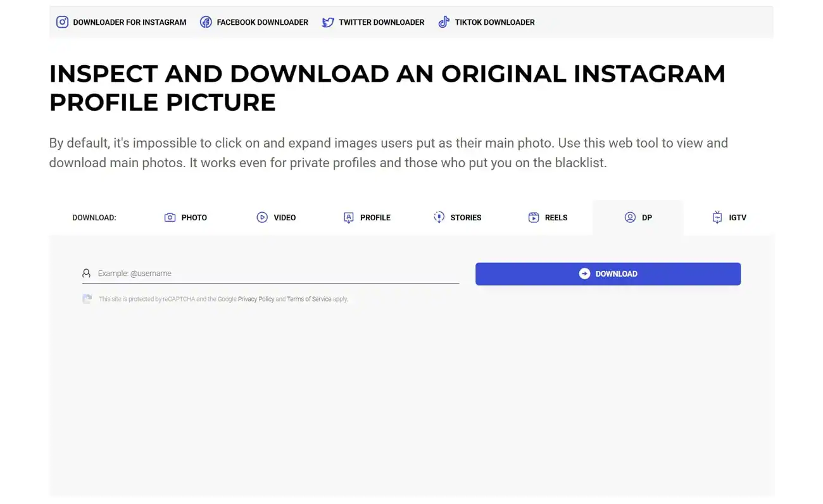The width and height of the screenshot is (823, 504).
Task: Click the profile card icon beside PROFILE
Action: 348,217
